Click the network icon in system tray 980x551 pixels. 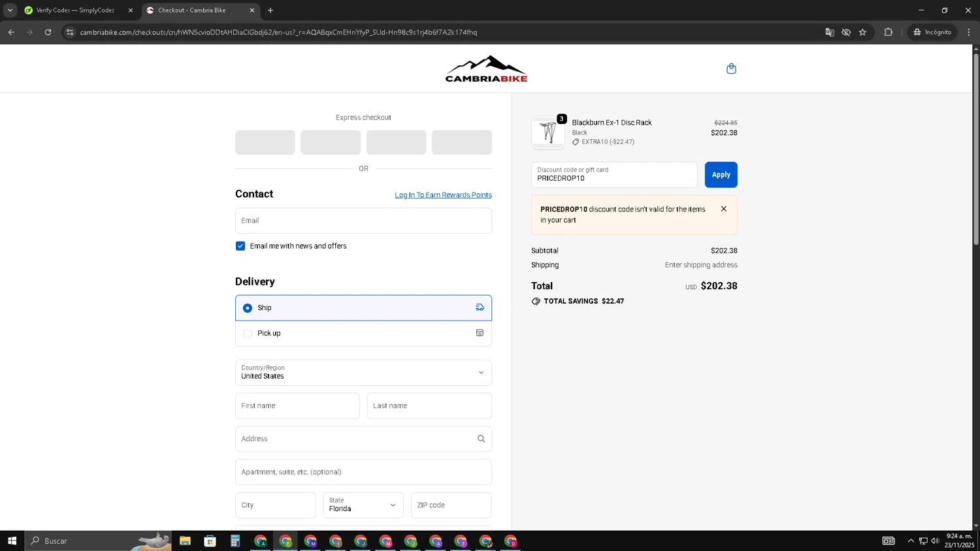(923, 541)
